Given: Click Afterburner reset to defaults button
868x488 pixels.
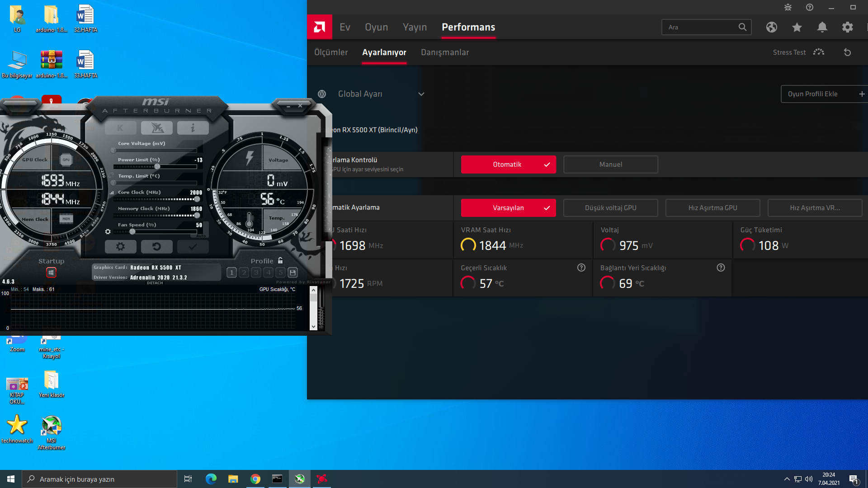Looking at the screenshot, I should coord(156,247).
